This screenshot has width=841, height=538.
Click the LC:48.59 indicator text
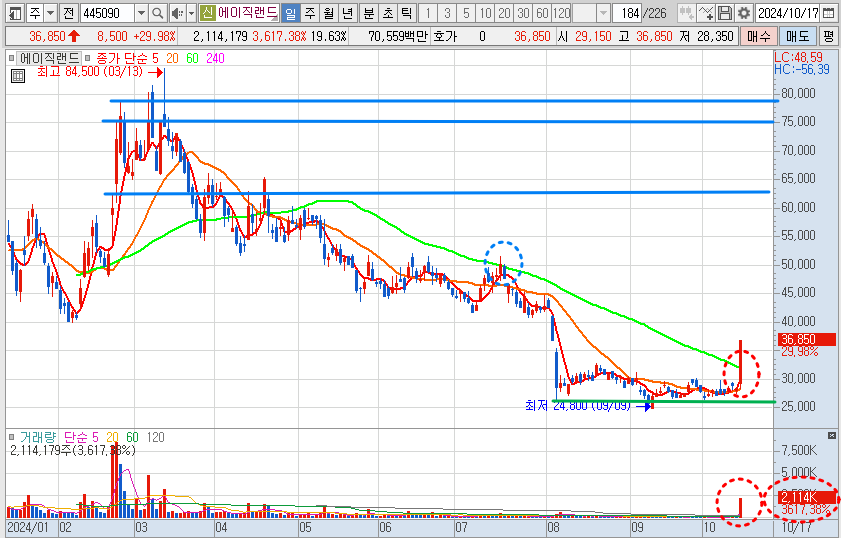point(798,57)
